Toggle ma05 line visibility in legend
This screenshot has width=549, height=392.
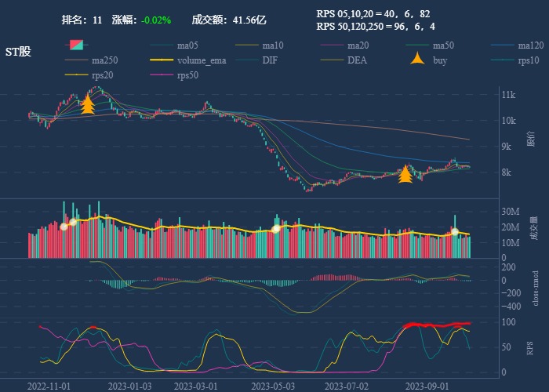(x=187, y=45)
